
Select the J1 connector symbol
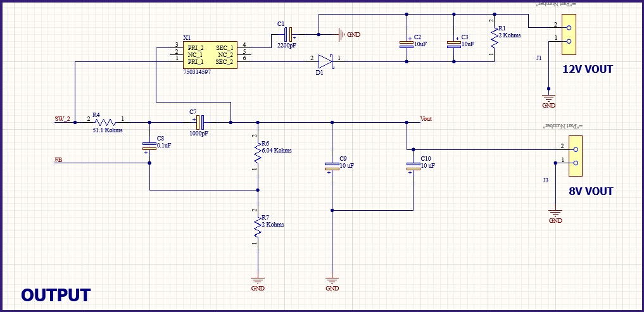569,34
